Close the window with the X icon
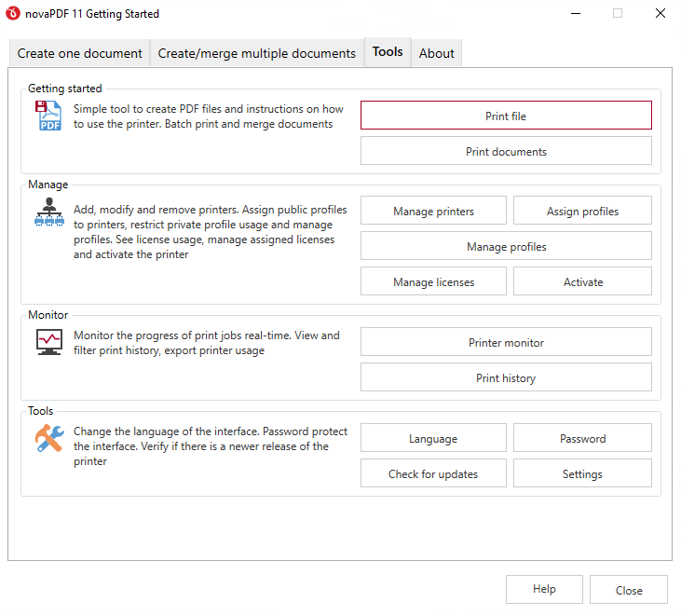 point(661,13)
